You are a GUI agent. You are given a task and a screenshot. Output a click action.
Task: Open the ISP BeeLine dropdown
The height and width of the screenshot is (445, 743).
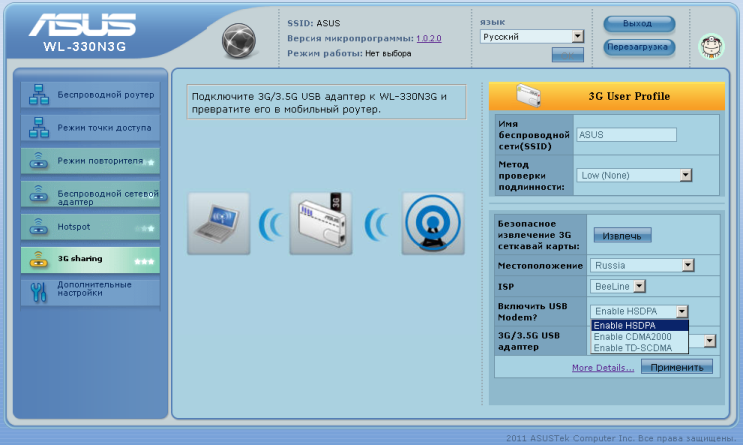click(x=617, y=286)
